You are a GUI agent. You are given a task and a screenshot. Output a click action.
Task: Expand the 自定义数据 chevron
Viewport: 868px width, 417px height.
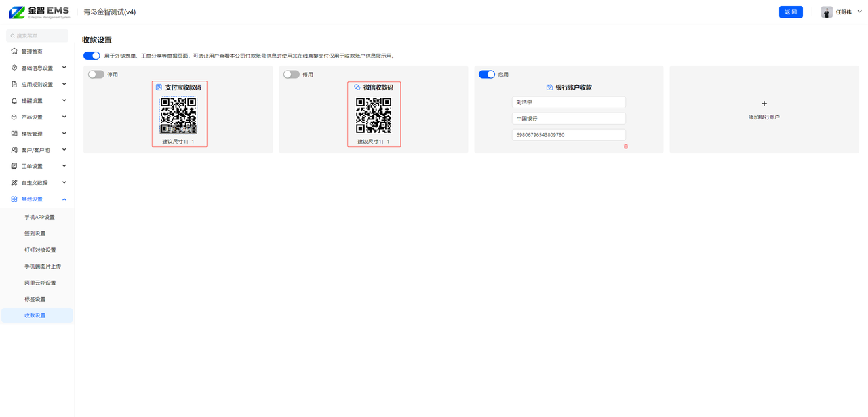coord(64,183)
